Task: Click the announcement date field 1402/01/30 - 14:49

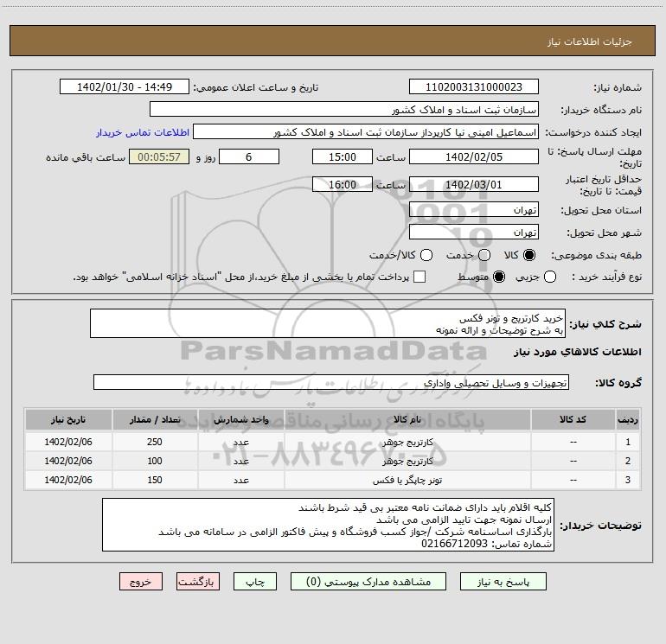Action: click(x=125, y=87)
